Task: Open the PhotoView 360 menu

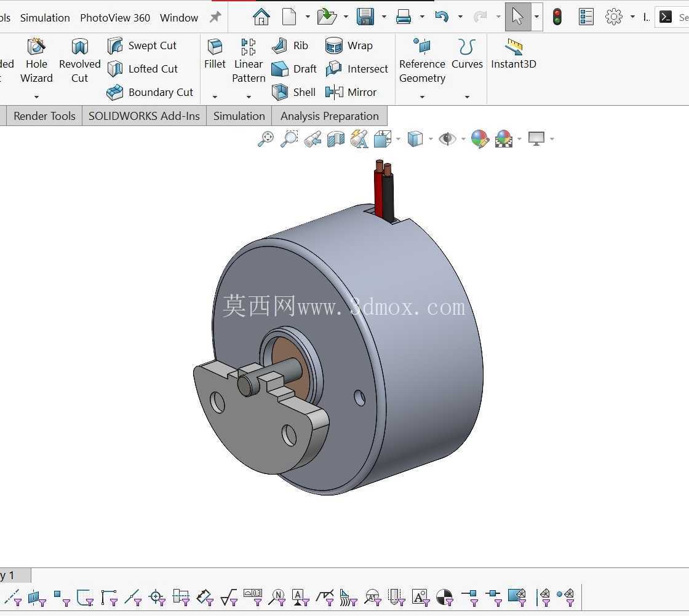Action: [x=114, y=18]
